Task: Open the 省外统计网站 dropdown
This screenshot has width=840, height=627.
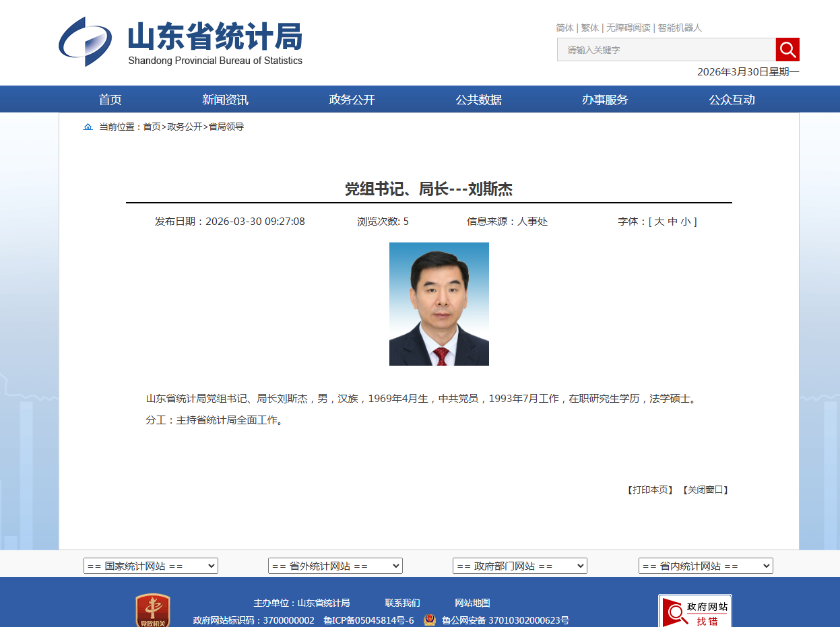Action: (335, 566)
